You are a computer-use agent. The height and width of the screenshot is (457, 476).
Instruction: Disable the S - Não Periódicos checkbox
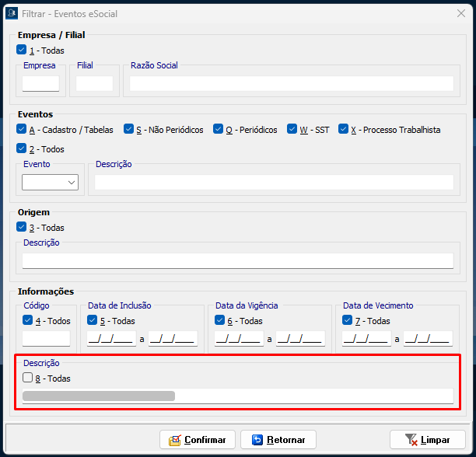(x=129, y=130)
